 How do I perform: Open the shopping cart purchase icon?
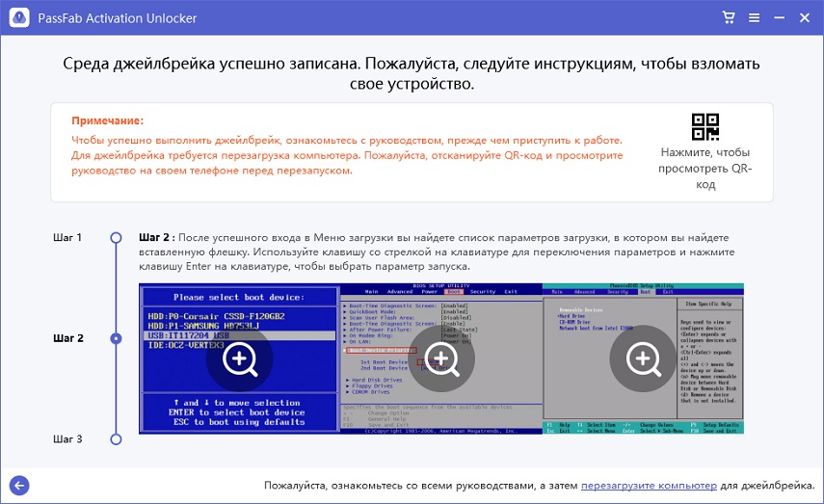730,17
